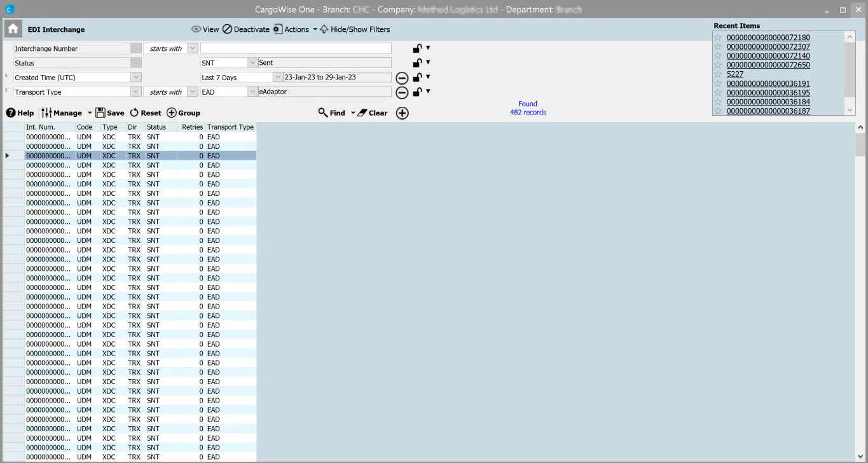The image size is (868, 463).
Task: Expand the Created Time (UTC) field dropdown
Action: pyautogui.click(x=135, y=78)
